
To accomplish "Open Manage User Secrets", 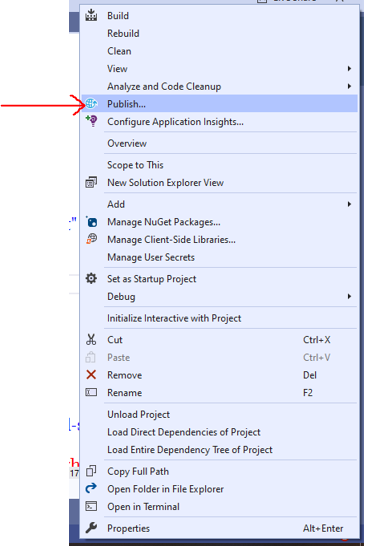I will pos(219,257).
